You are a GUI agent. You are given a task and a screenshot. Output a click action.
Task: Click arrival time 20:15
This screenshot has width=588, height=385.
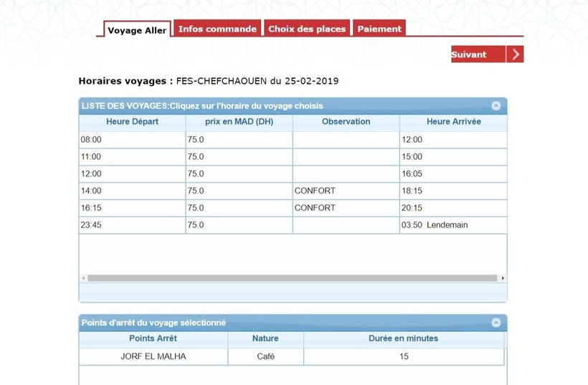click(x=412, y=208)
